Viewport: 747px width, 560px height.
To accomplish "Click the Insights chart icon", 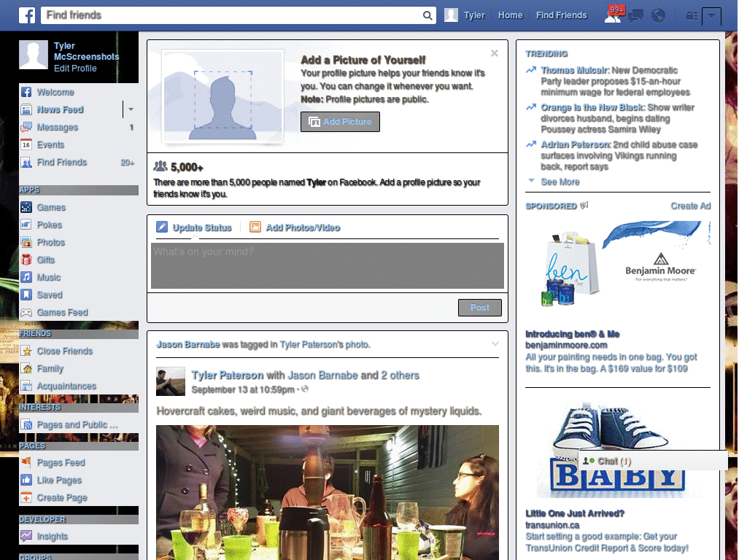I will (x=27, y=536).
